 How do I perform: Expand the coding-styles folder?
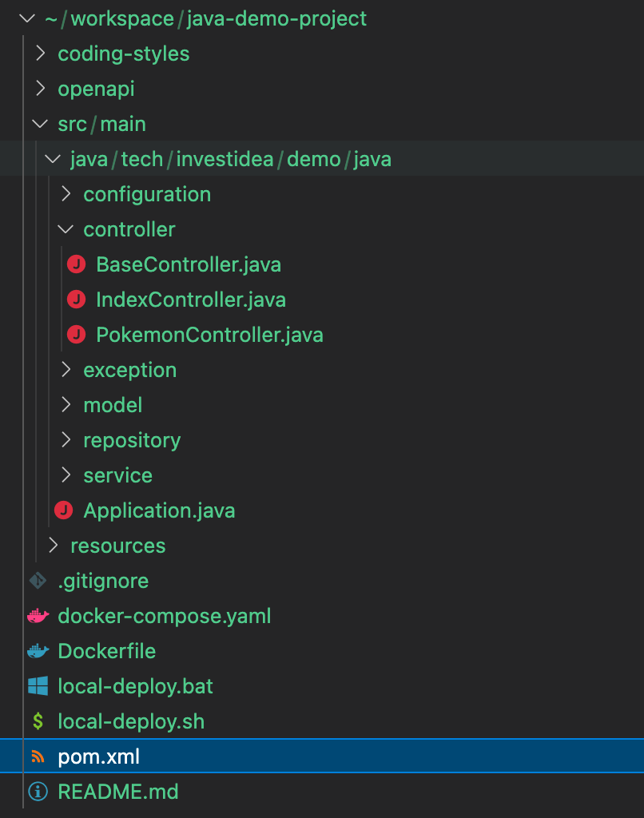(39, 54)
